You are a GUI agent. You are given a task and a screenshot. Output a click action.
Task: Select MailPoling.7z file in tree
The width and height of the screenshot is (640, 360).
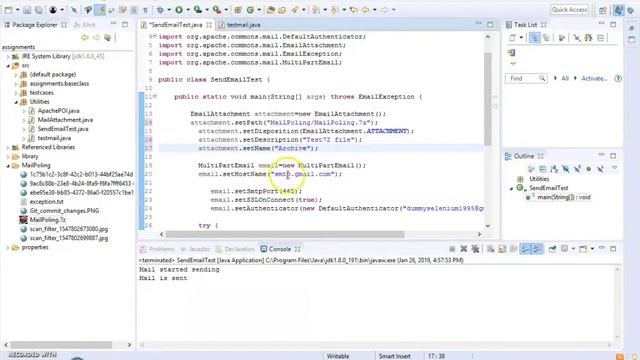click(x=47, y=220)
